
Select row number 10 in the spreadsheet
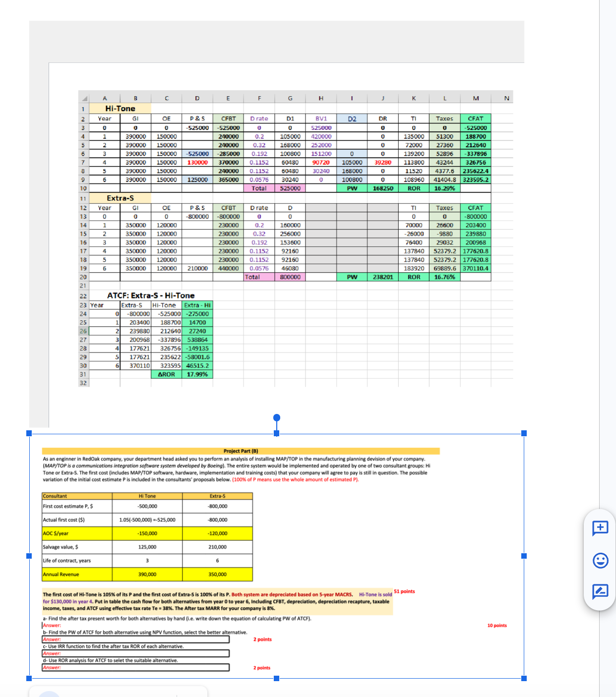click(83, 188)
